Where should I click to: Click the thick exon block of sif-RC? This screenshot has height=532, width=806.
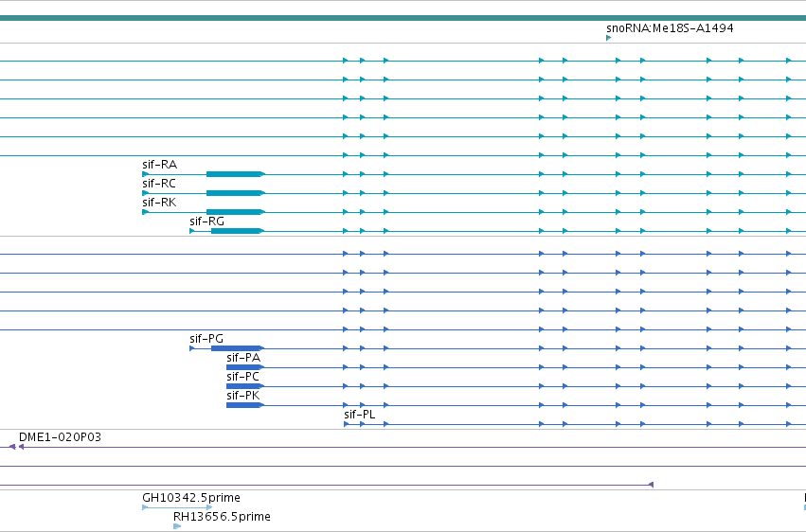[x=235, y=193]
